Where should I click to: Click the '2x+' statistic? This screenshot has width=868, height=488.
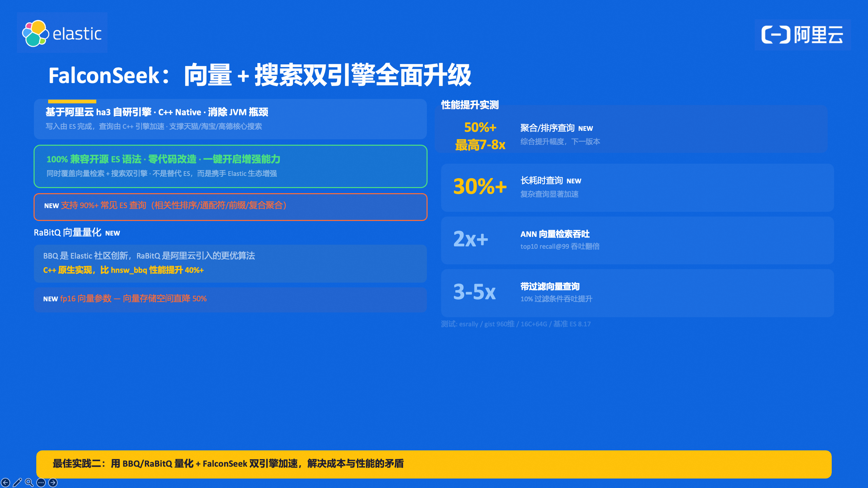tap(471, 239)
